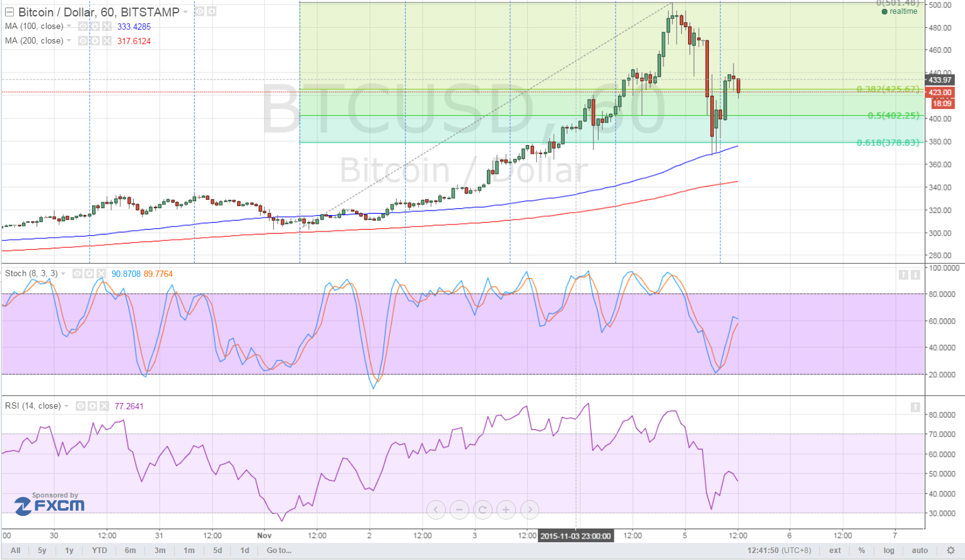The image size is (965, 560).
Task: Hide the MA (200, close) indicator
Action: click(83, 41)
